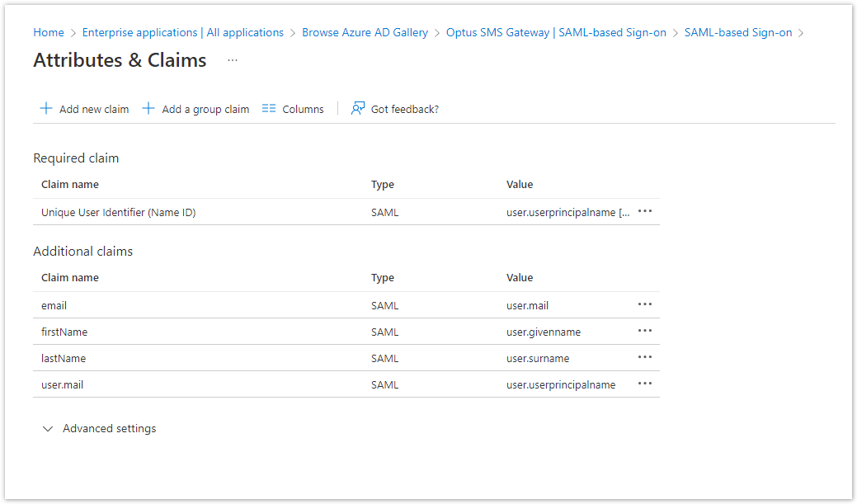Open more options beside Attributes & Claims title
Image resolution: width=857 pixels, height=504 pixels.
(x=233, y=60)
